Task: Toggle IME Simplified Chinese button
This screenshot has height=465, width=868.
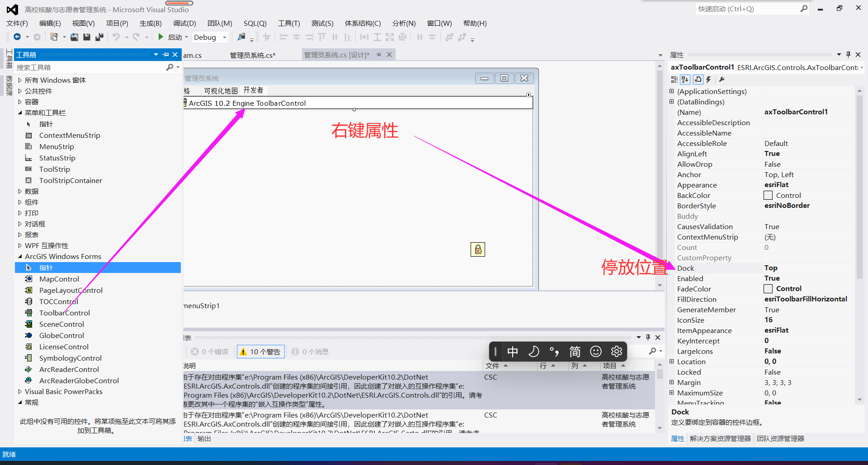Action: 575,351
